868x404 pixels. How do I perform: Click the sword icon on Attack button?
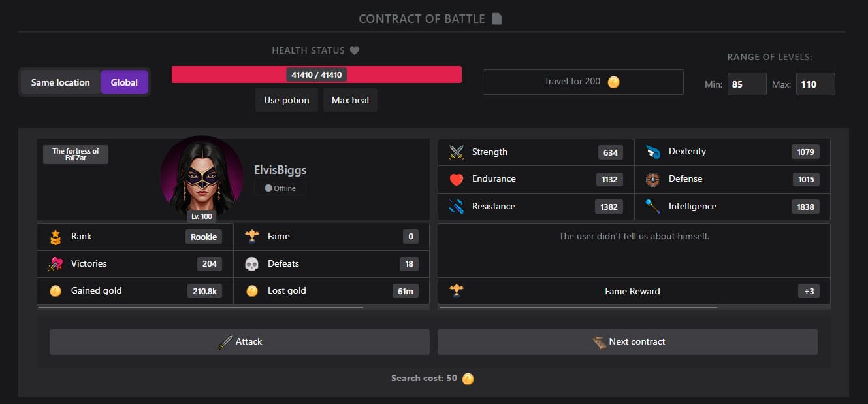point(225,342)
